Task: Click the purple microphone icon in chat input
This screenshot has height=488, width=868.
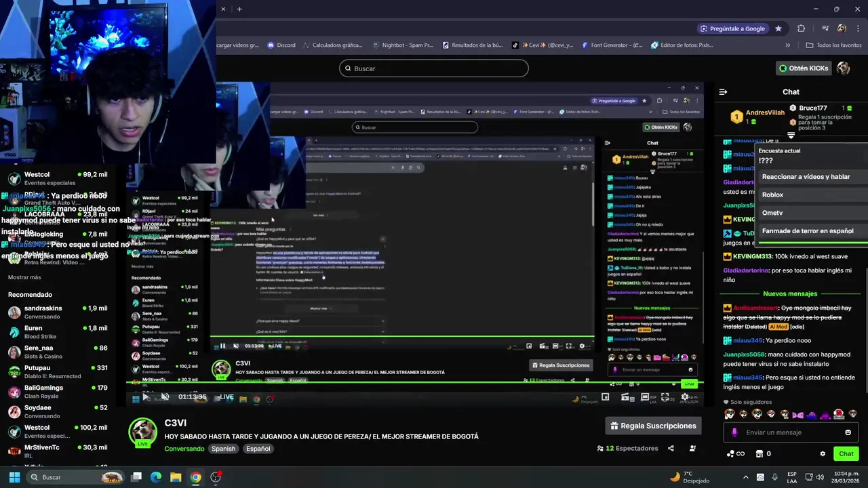Action: 734,432
